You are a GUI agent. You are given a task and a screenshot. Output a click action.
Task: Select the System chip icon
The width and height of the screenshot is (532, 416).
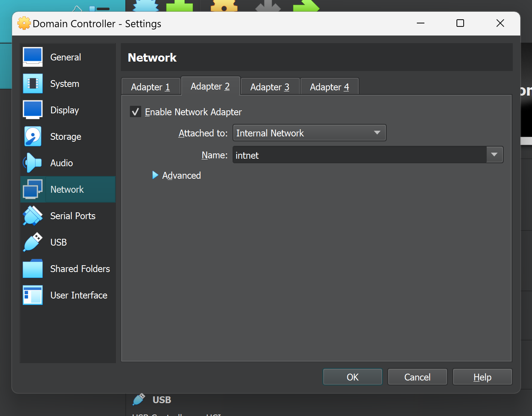(32, 84)
